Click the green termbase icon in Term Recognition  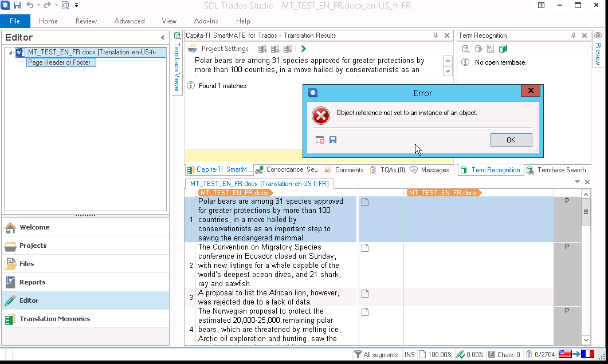click(x=503, y=49)
